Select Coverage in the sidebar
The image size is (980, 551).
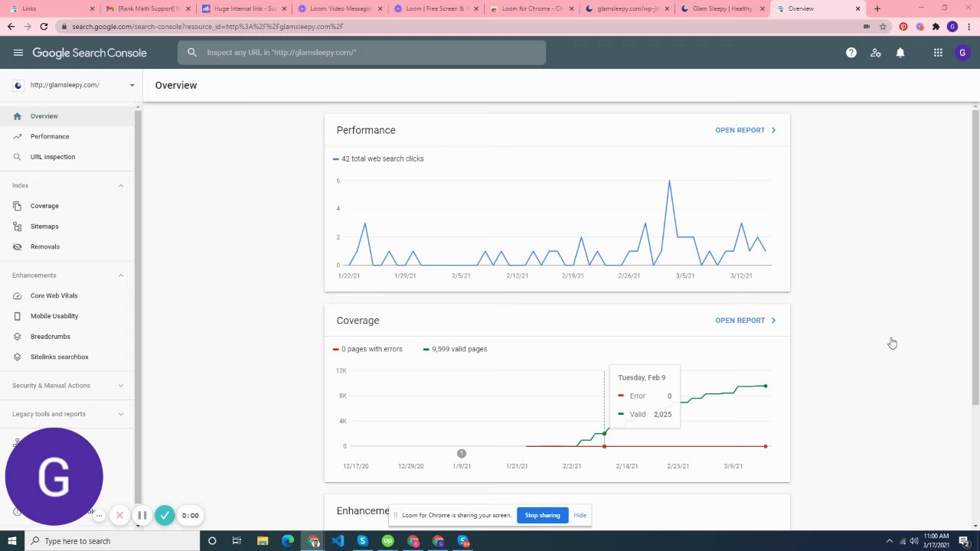67,206
